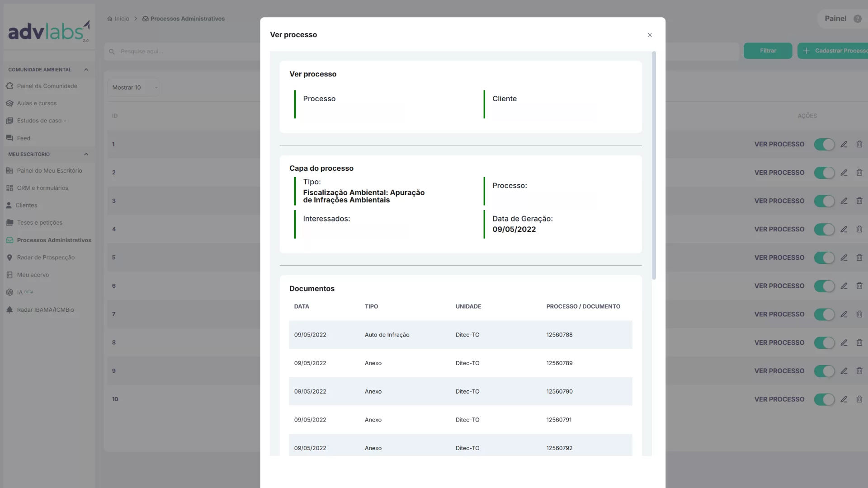Go to Clientes in the sidebar
Viewport: 868px width, 488px height.
(x=27, y=205)
